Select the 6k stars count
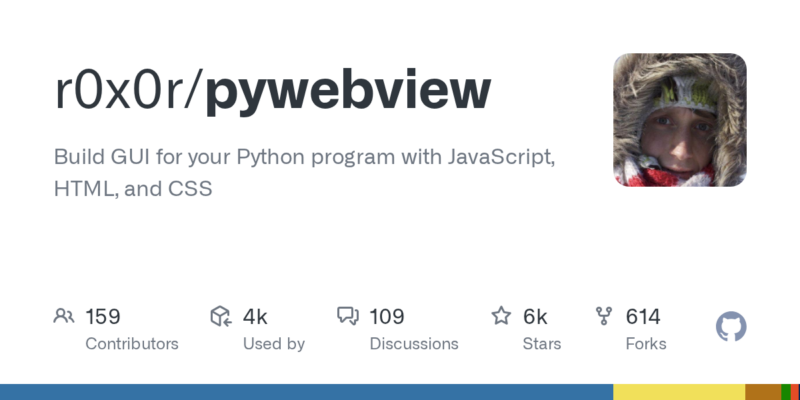Image resolution: width=800 pixels, height=400 pixels. click(x=535, y=317)
